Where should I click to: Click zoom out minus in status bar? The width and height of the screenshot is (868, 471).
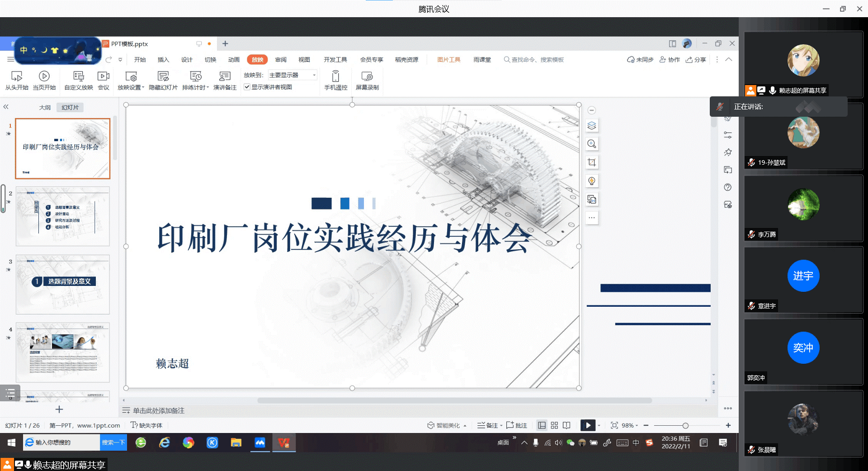point(646,425)
